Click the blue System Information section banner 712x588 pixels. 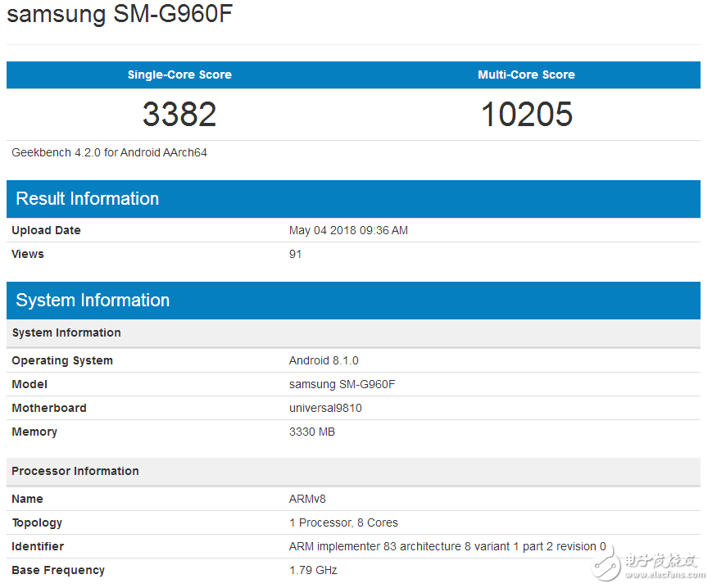353,301
